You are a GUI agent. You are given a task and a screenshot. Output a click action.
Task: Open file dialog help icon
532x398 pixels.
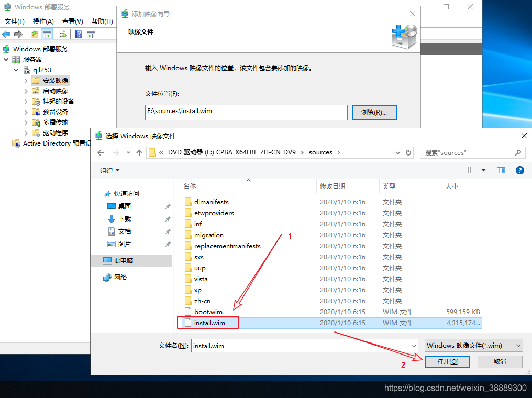[520, 170]
